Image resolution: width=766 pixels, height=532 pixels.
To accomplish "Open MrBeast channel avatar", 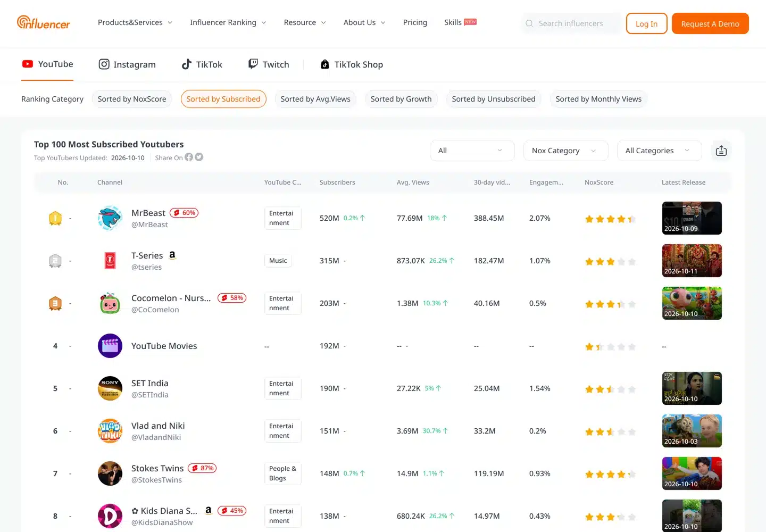I will [x=110, y=218].
